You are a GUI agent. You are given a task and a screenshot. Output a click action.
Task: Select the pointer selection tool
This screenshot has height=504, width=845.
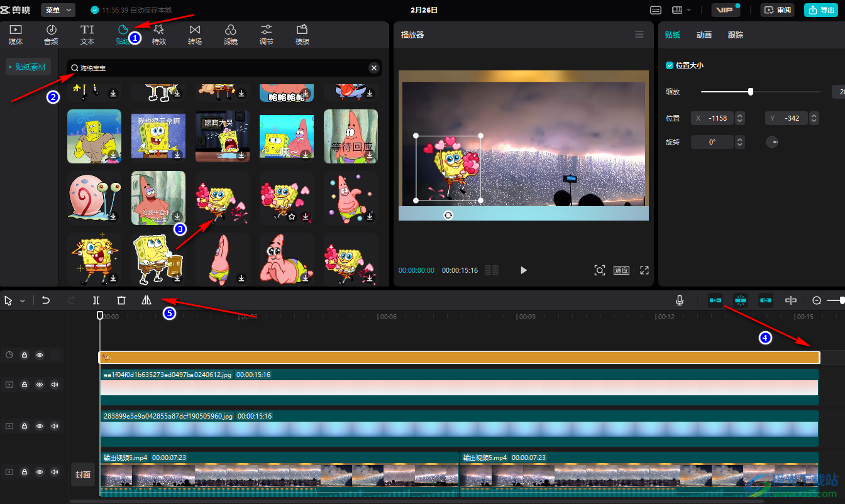(x=8, y=300)
